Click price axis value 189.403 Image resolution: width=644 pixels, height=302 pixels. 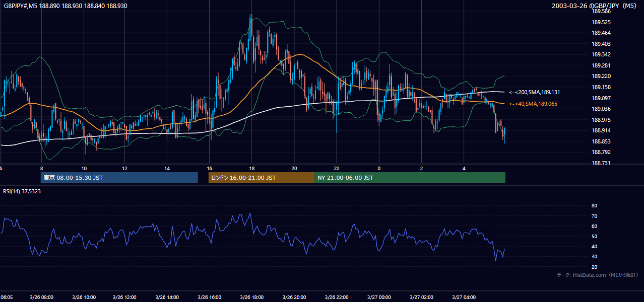click(x=601, y=44)
